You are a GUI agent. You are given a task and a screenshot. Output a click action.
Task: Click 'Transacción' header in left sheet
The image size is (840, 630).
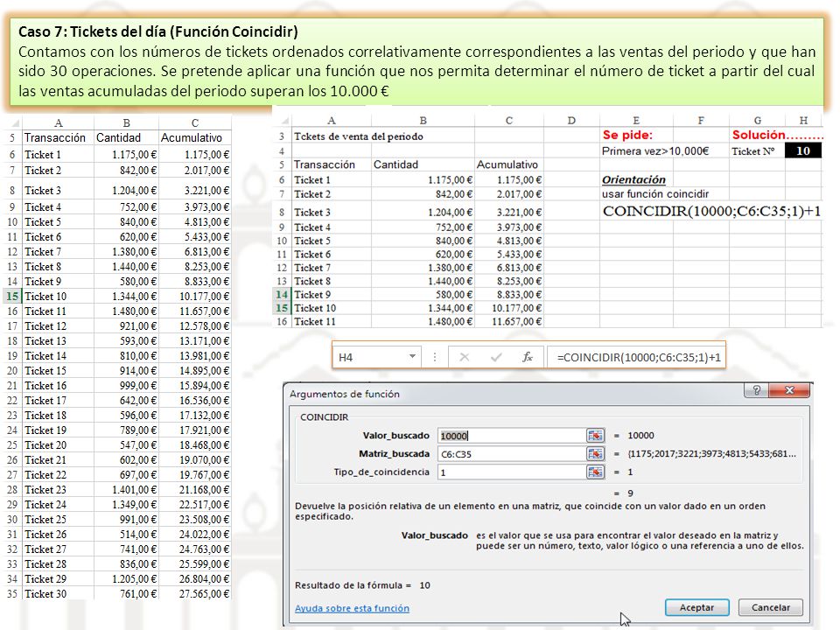[58, 137]
